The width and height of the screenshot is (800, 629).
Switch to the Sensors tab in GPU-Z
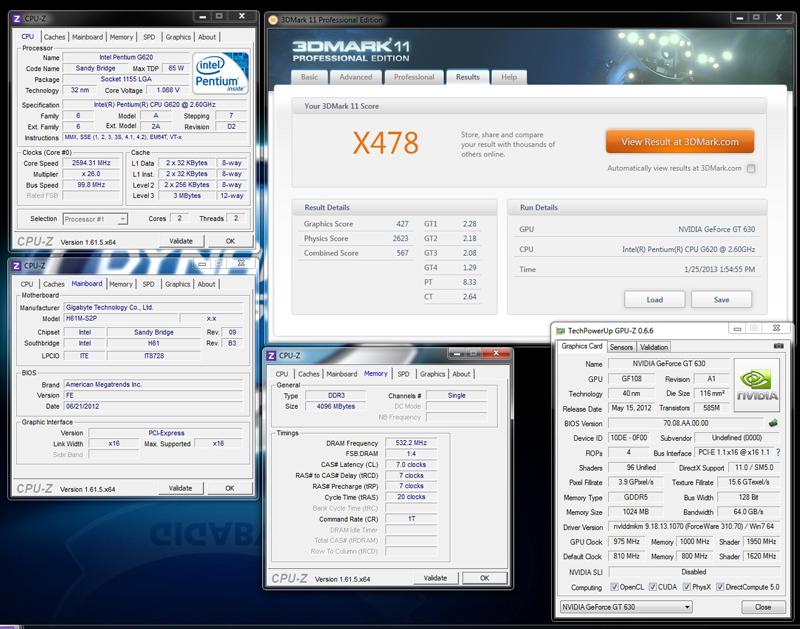(x=621, y=347)
